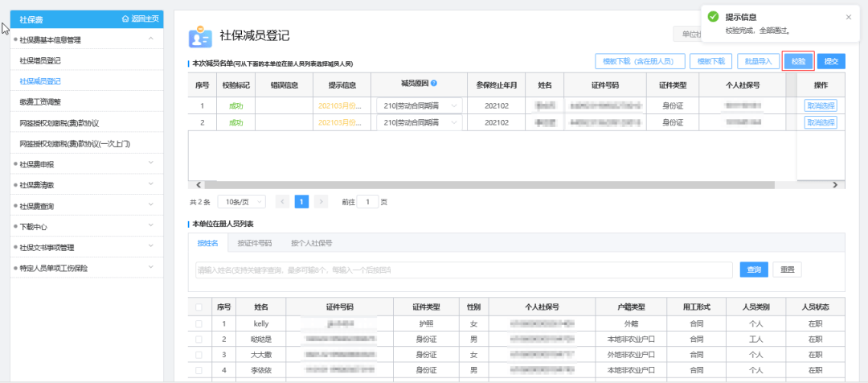868x383 pixels.
Task: Go to previous page arrow in pagination
Action: 283,202
